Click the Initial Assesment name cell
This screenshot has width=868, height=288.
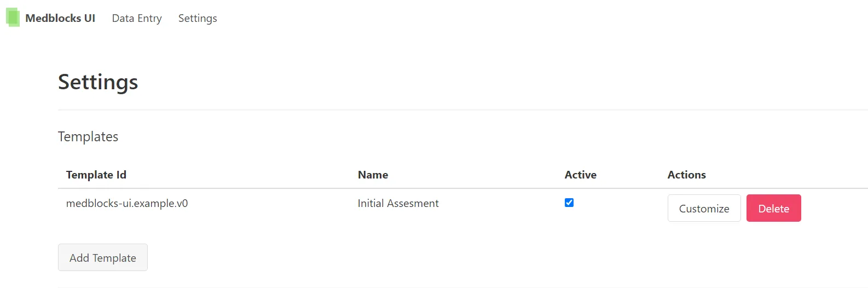[x=398, y=203]
